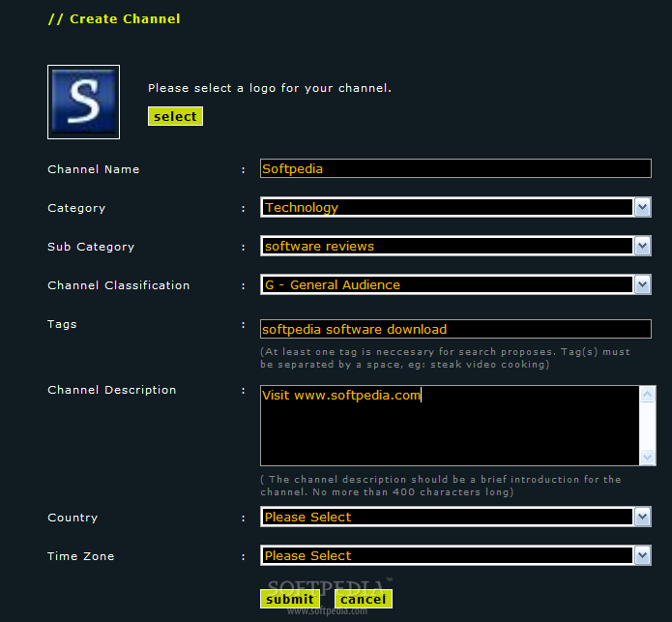Open the Category dropdown showing Technology
Screen dimensions: 672x622
tap(455, 207)
